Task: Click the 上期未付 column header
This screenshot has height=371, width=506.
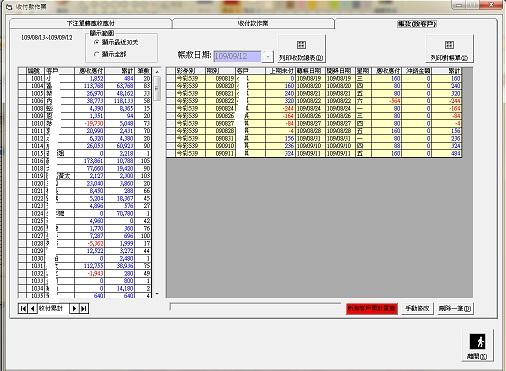Action: pos(280,71)
